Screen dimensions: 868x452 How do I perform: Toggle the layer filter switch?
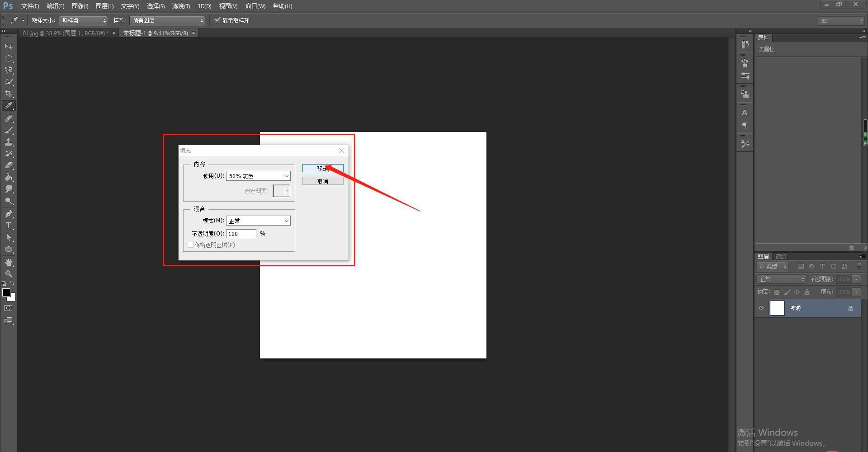point(859,267)
